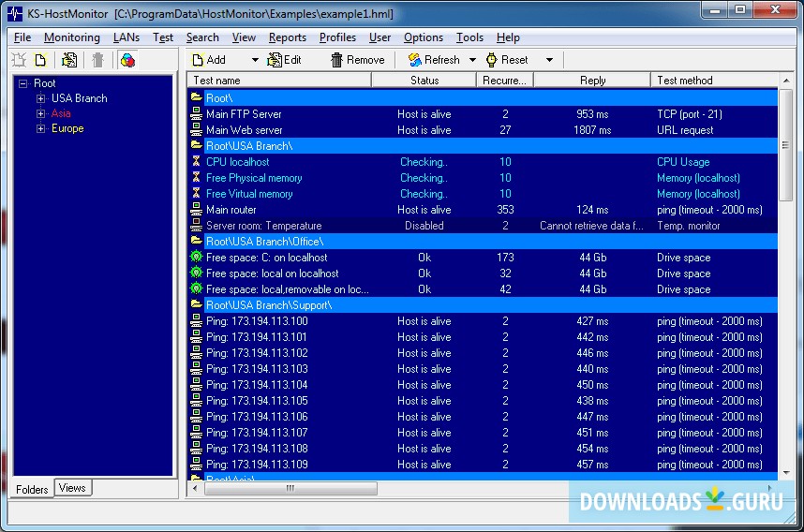Switch to the Folders tab

[32, 489]
